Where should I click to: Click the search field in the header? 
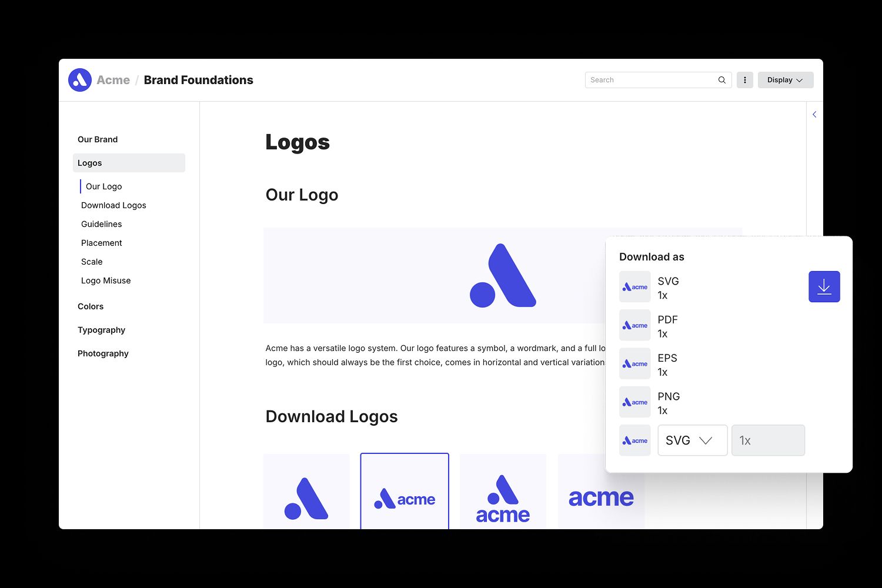[x=647, y=79]
